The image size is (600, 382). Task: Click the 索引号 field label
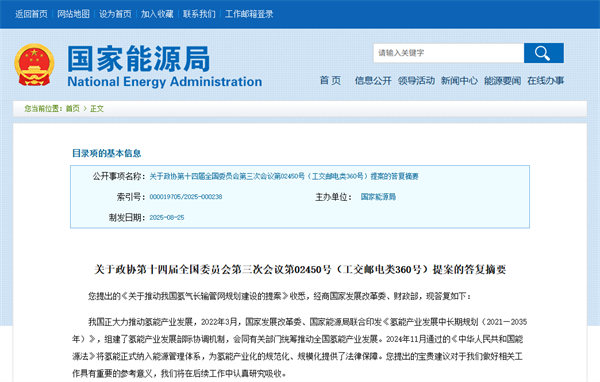tap(131, 197)
